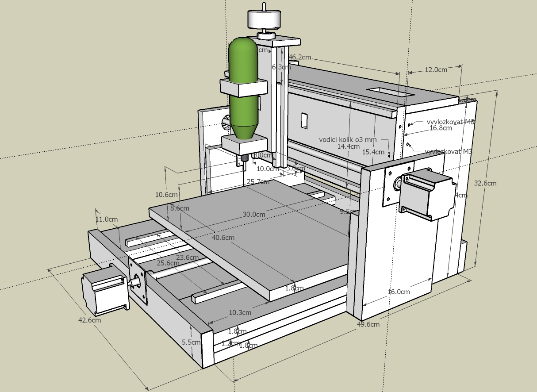Select the 32.6cm height dimension
The height and width of the screenshot is (392, 537).
[x=485, y=183]
